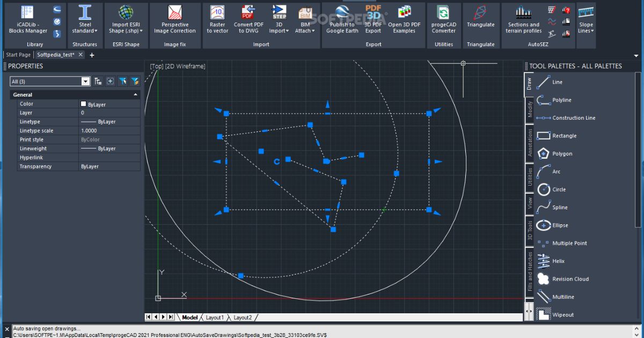Viewport: 644px width, 338px height.
Task: Click the red question-mark AutoSEZ icon
Action: point(566,10)
